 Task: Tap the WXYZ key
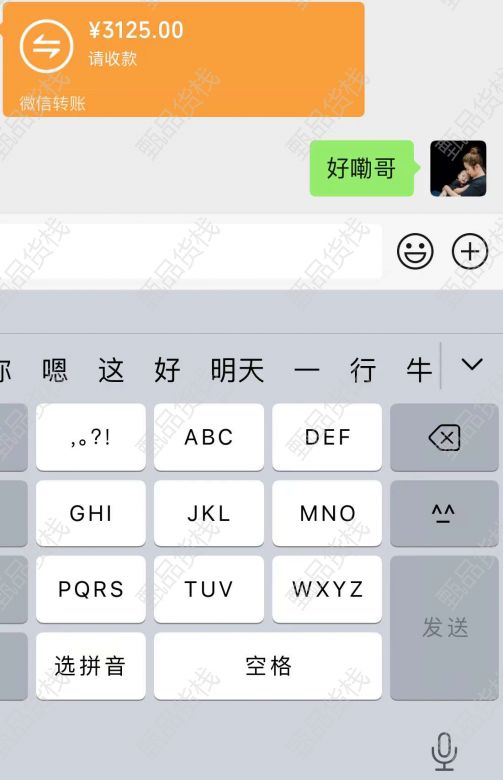(x=327, y=589)
